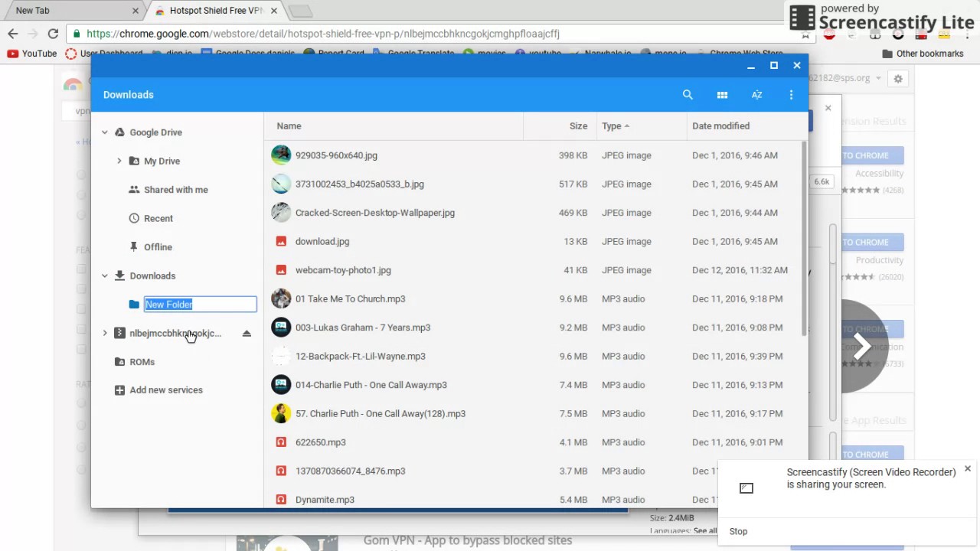Open search in the Files app
The image size is (980, 551).
pos(688,95)
